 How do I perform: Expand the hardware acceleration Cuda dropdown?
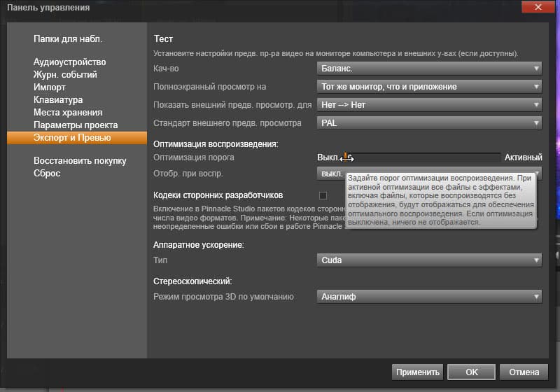point(429,260)
